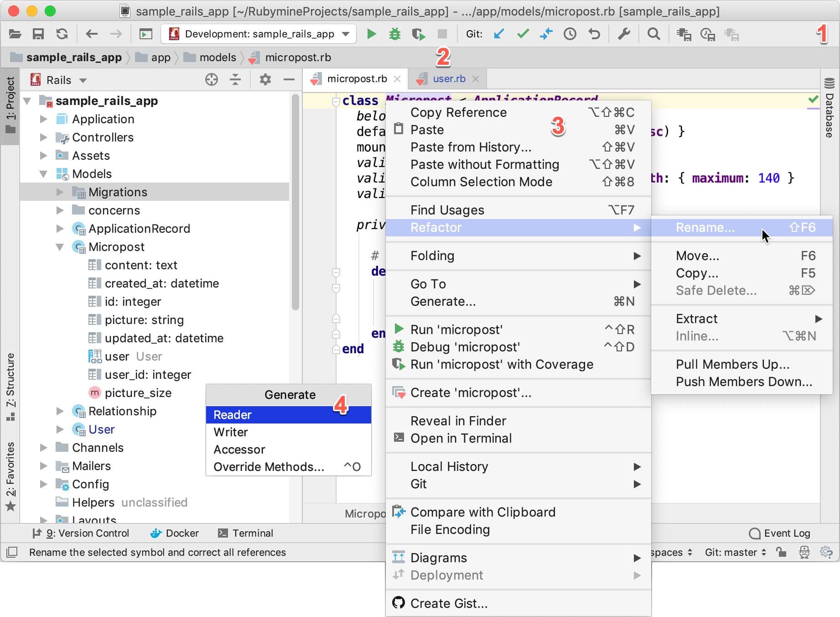Screen dimensions: 840x617
Task: Open settings with the wrench icon
Action: click(624, 34)
